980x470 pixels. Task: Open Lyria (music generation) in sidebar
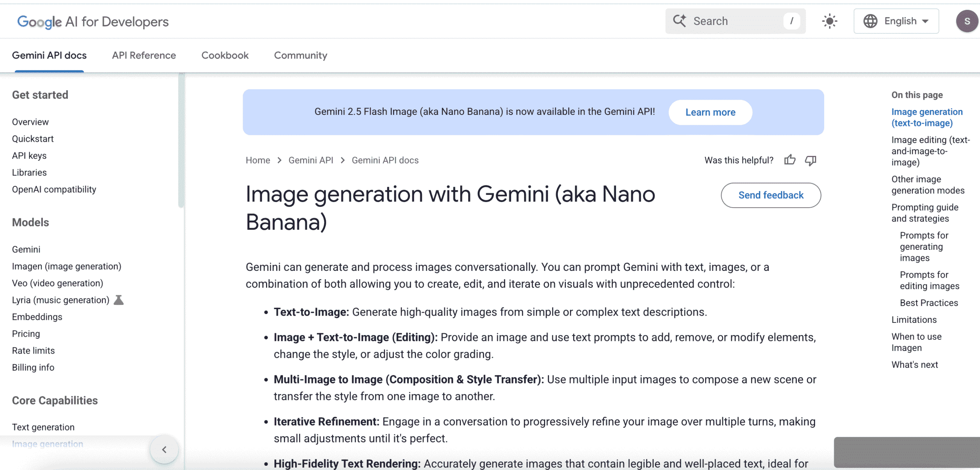[x=60, y=300]
